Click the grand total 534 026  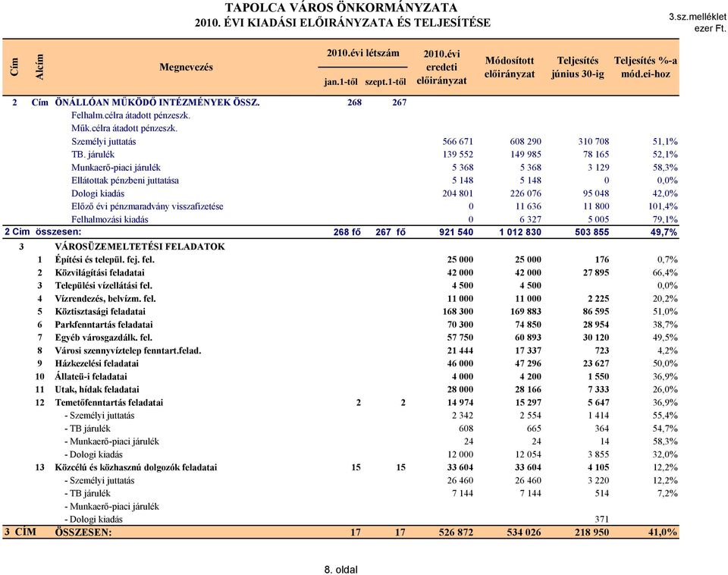point(524,533)
